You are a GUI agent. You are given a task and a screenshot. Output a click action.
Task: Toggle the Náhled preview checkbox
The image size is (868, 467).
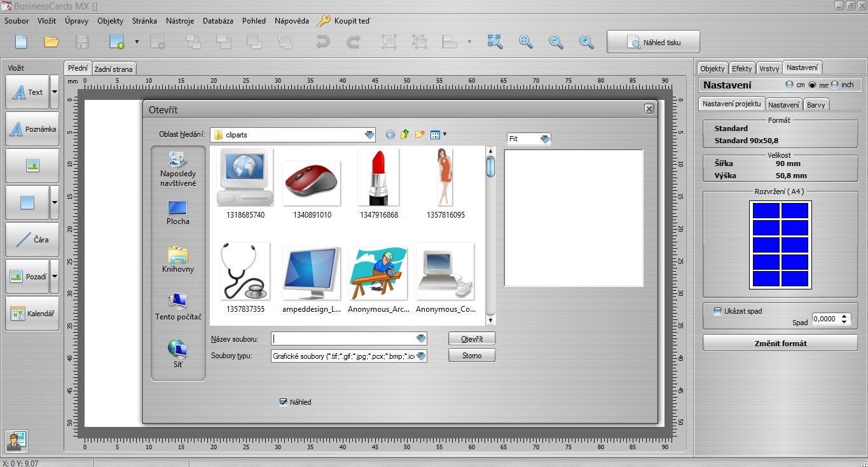coord(284,402)
